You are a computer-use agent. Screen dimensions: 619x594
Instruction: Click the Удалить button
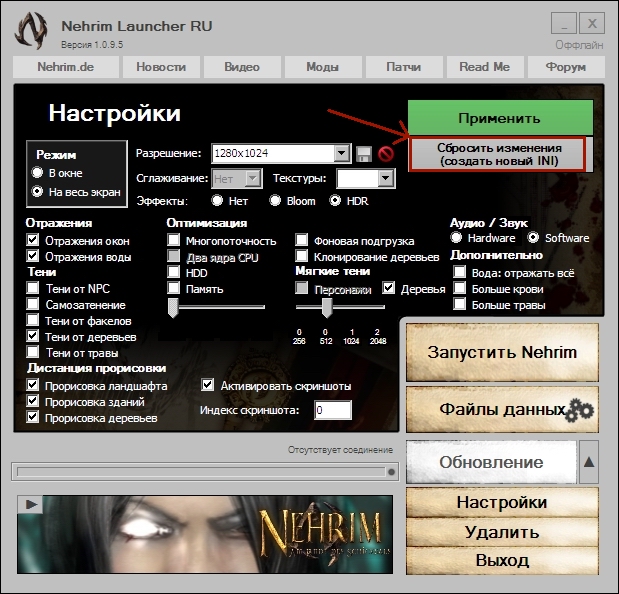(x=502, y=532)
